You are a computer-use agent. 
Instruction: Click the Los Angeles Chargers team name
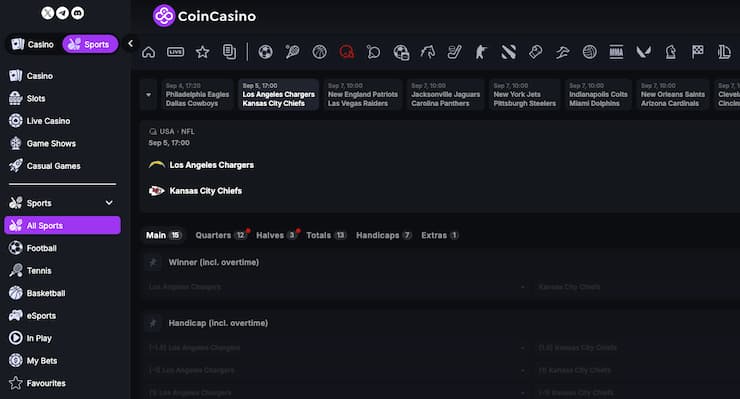point(211,165)
